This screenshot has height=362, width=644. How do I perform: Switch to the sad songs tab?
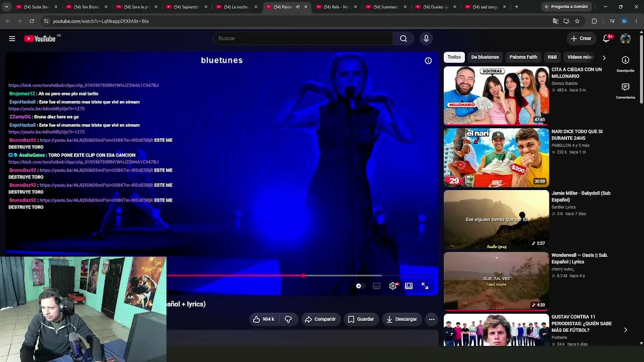[x=486, y=7]
